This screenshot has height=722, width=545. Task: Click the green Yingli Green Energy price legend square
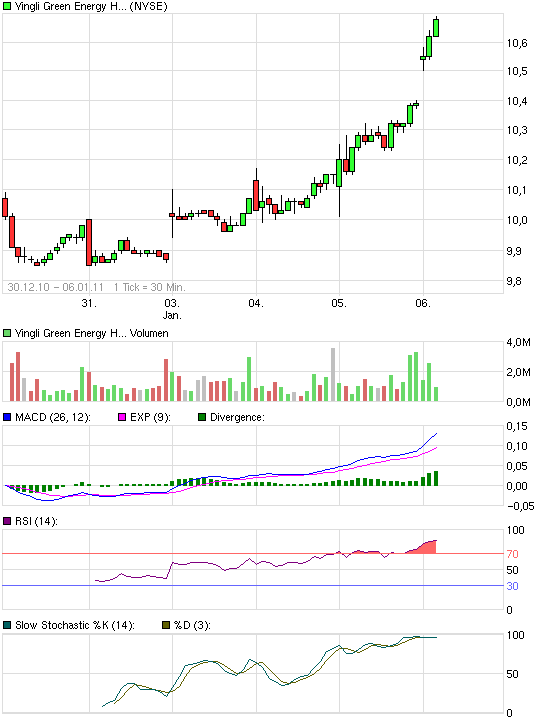tap(7, 6)
